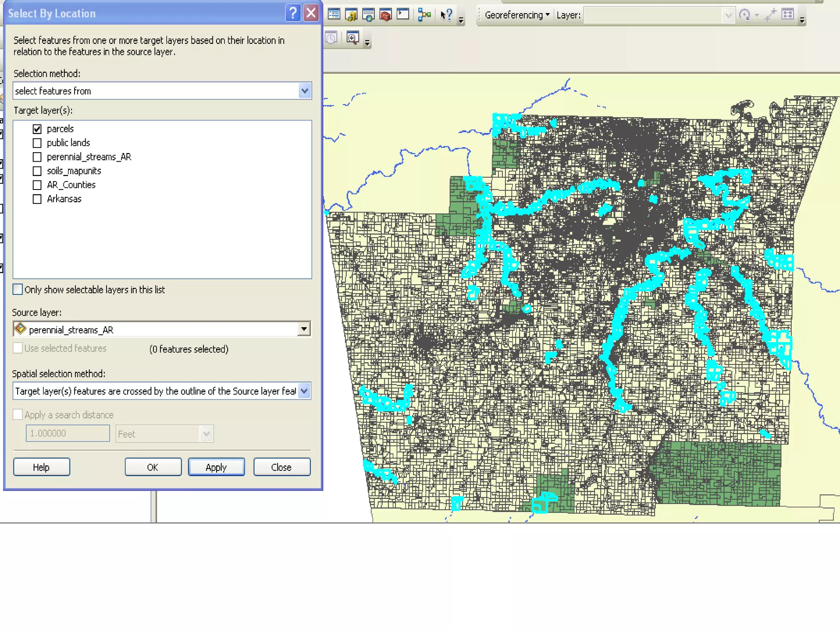Viewport: 840px width, 630px height.
Task: Open the Python command line window icon
Action: pyautogui.click(x=403, y=15)
